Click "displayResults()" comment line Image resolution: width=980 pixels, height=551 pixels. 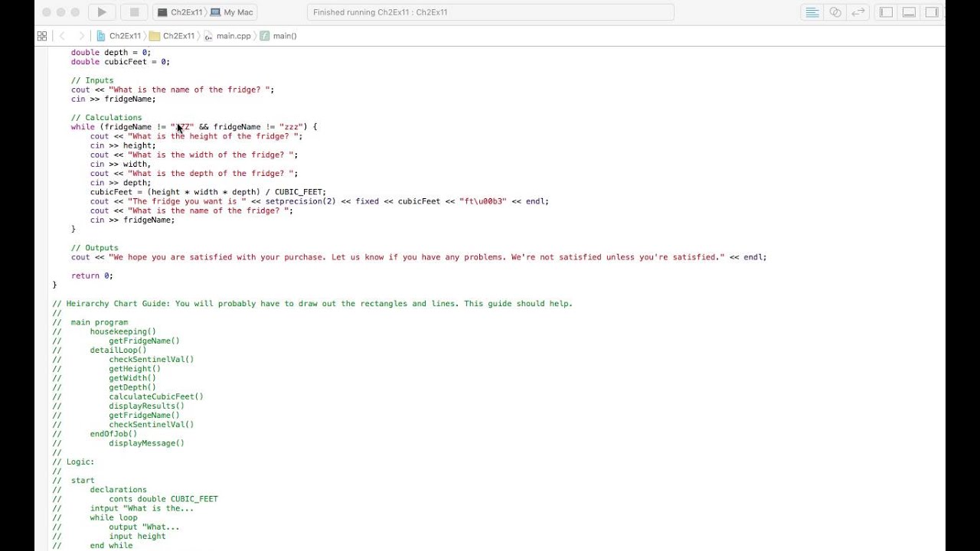coord(146,406)
